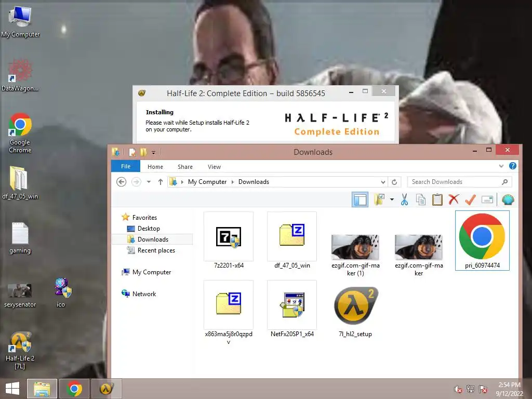Open Customize Quick Access Toolbar dropdown
The height and width of the screenshot is (399, 532).
tap(153, 153)
